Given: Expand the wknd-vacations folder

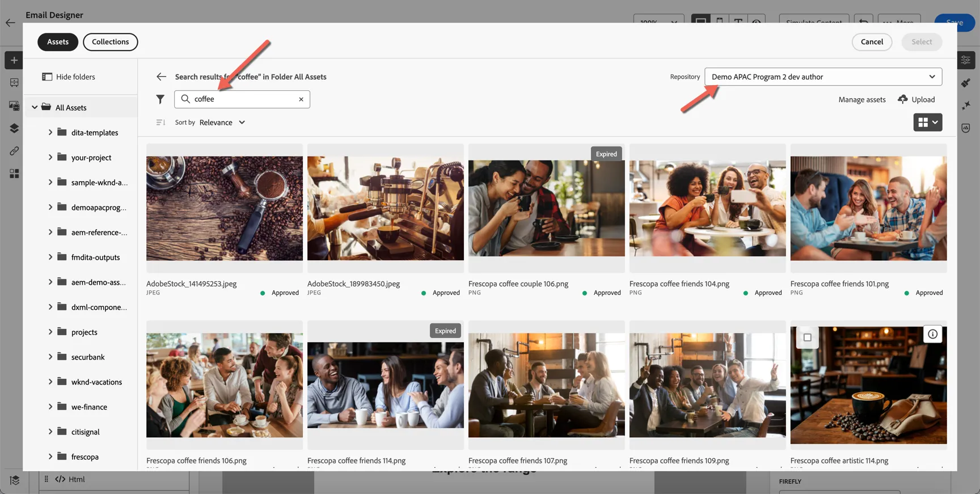Looking at the screenshot, I should point(50,382).
